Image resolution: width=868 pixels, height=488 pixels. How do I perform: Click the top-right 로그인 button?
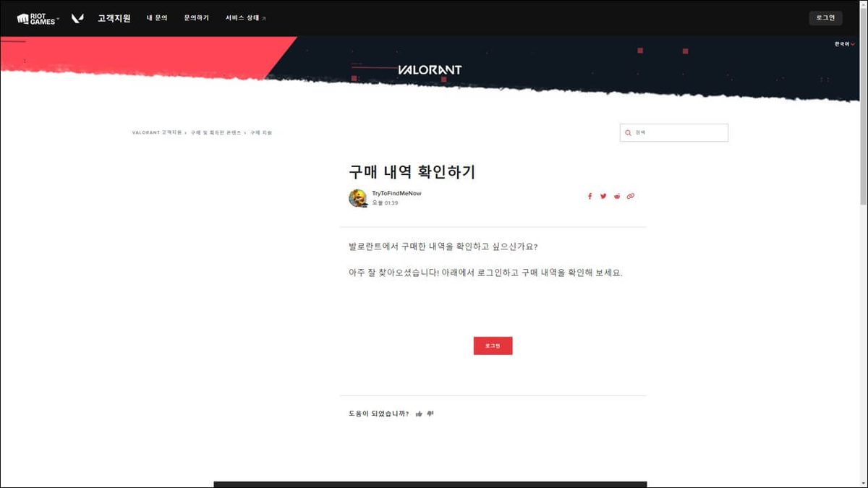click(825, 18)
